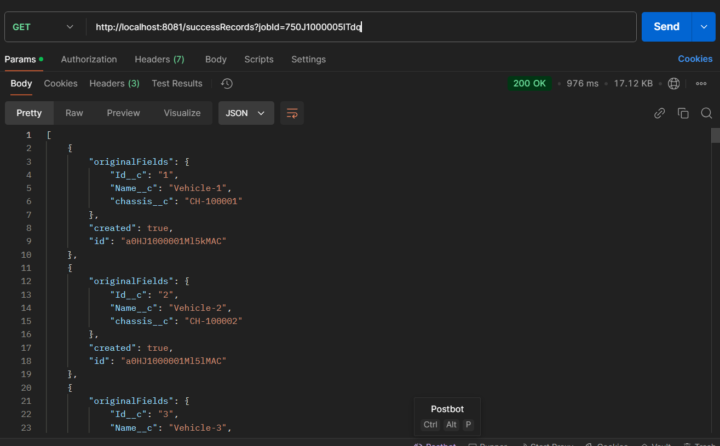720x446 pixels.
Task: Click "created" key on line 17
Action: (112, 348)
